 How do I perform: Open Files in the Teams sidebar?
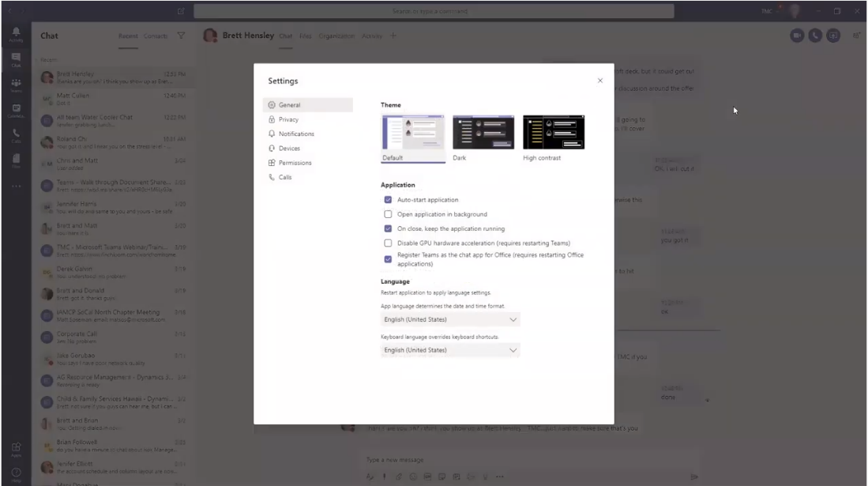[16, 161]
